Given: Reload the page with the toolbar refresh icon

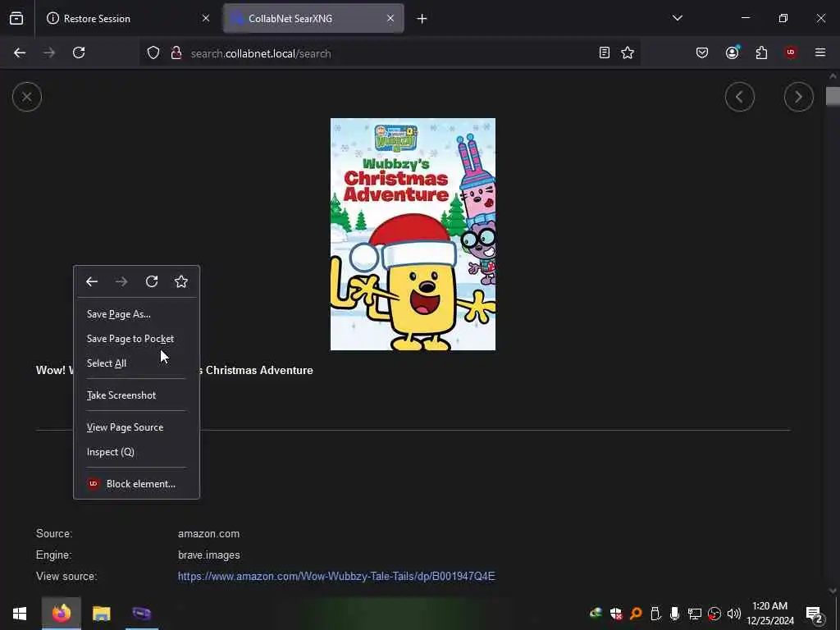Looking at the screenshot, I should click(79, 52).
